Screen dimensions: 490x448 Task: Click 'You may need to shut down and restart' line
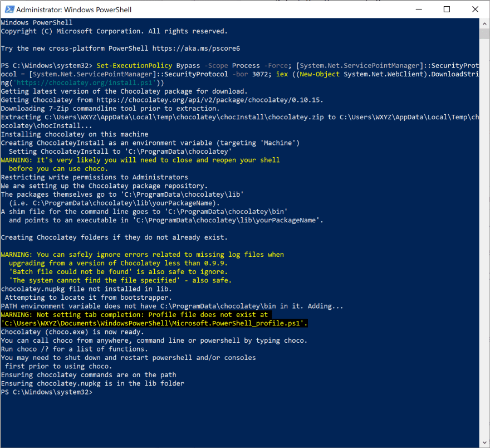pyautogui.click(x=128, y=358)
